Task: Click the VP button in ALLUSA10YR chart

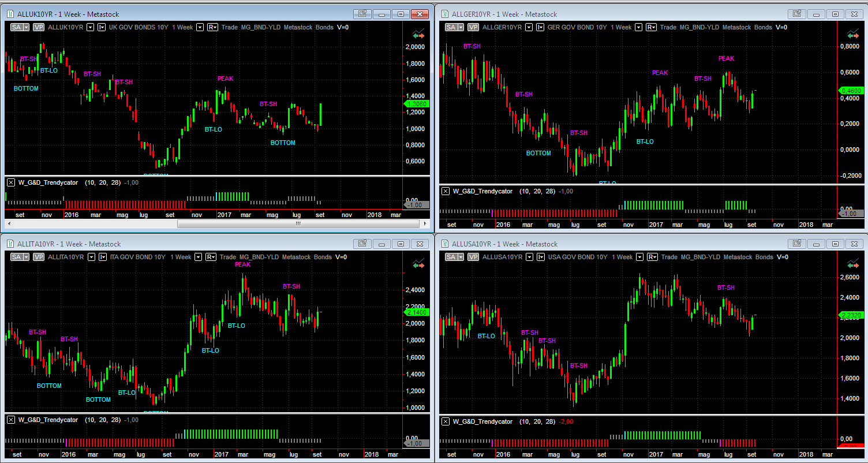Action: click(x=473, y=257)
